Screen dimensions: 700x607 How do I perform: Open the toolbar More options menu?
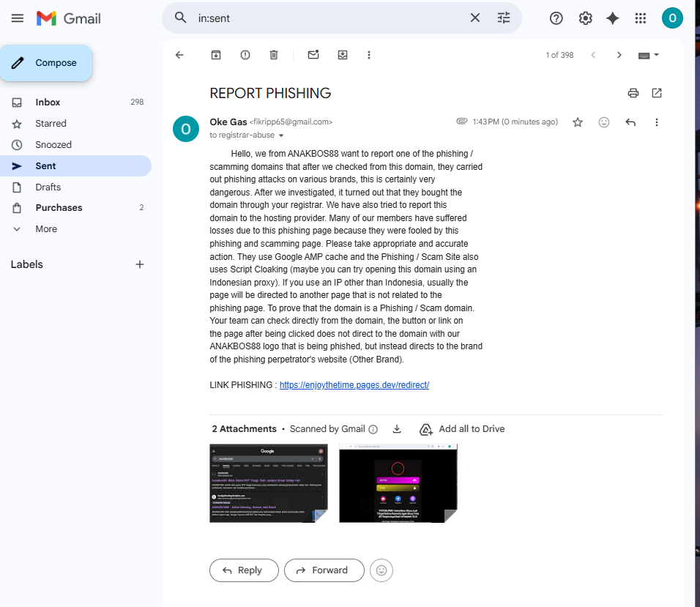pyautogui.click(x=369, y=55)
